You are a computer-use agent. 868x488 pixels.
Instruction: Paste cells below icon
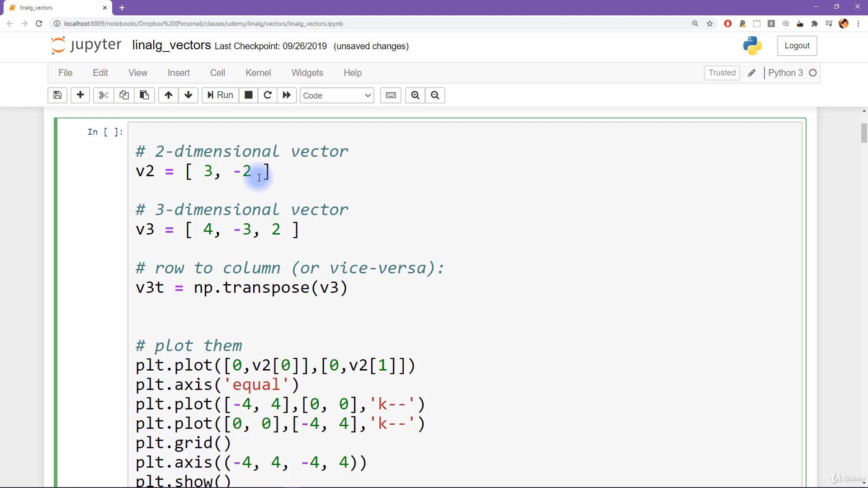click(x=145, y=95)
